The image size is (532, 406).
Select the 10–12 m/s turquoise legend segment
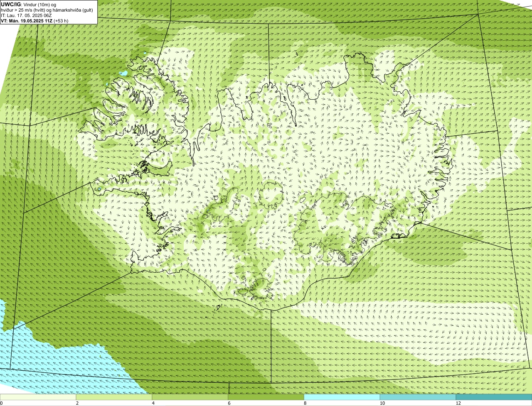[418, 397]
